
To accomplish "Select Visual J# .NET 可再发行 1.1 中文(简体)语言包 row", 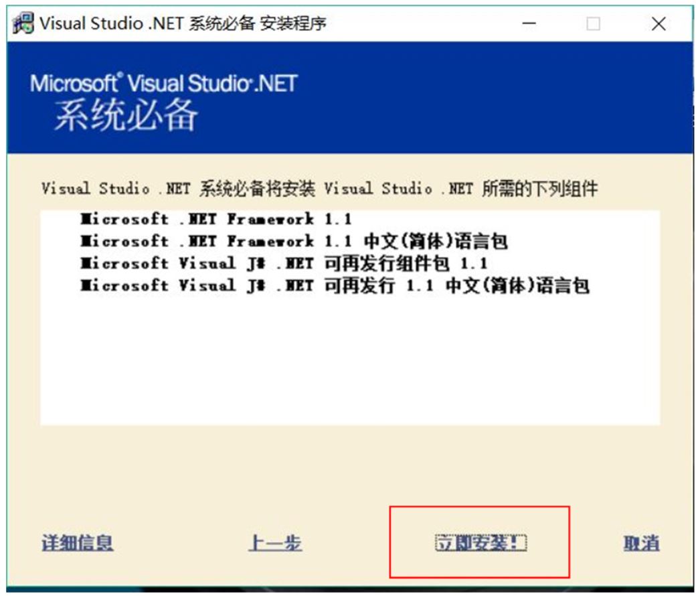I will point(335,285).
